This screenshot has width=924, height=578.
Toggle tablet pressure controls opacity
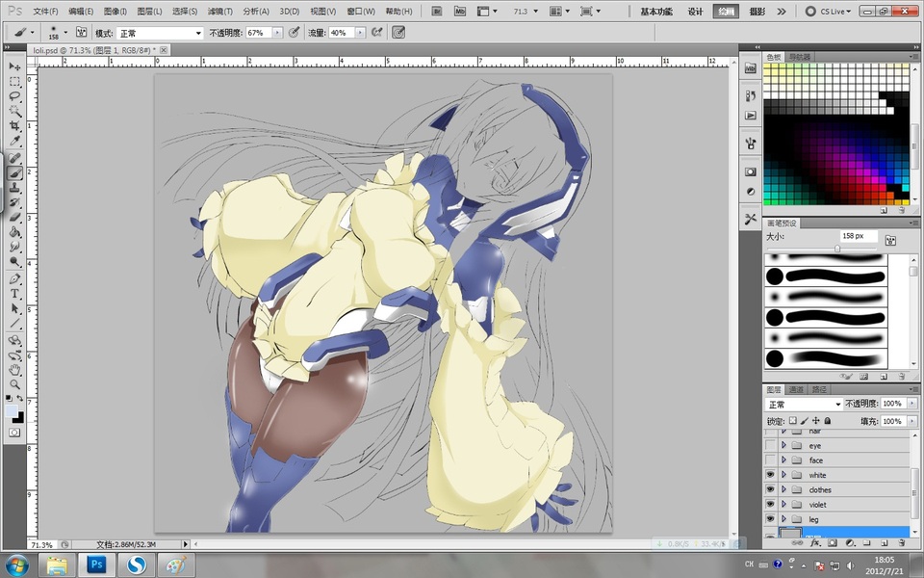click(x=295, y=33)
